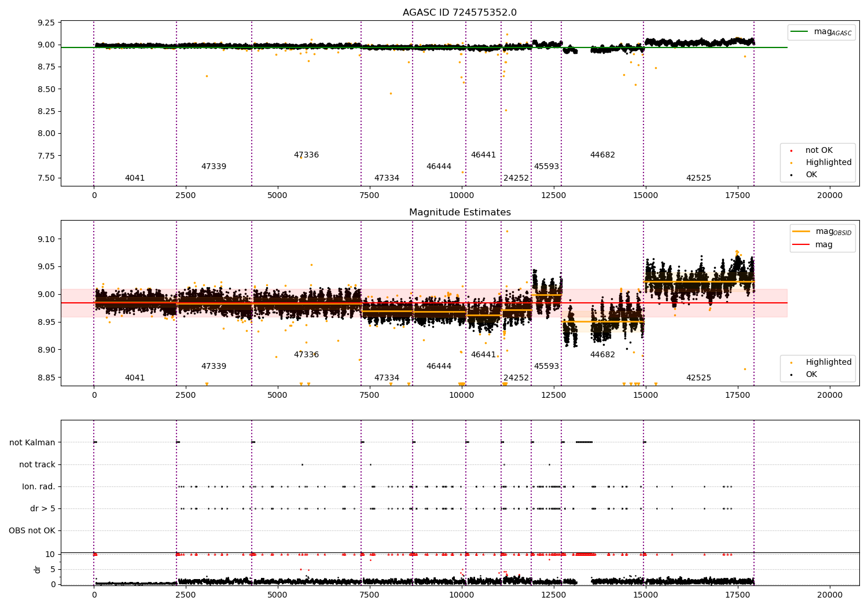Click the 20000 x-axis tick of bottom plot
Image resolution: width=868 pixels, height=608 pixels.
tap(829, 595)
